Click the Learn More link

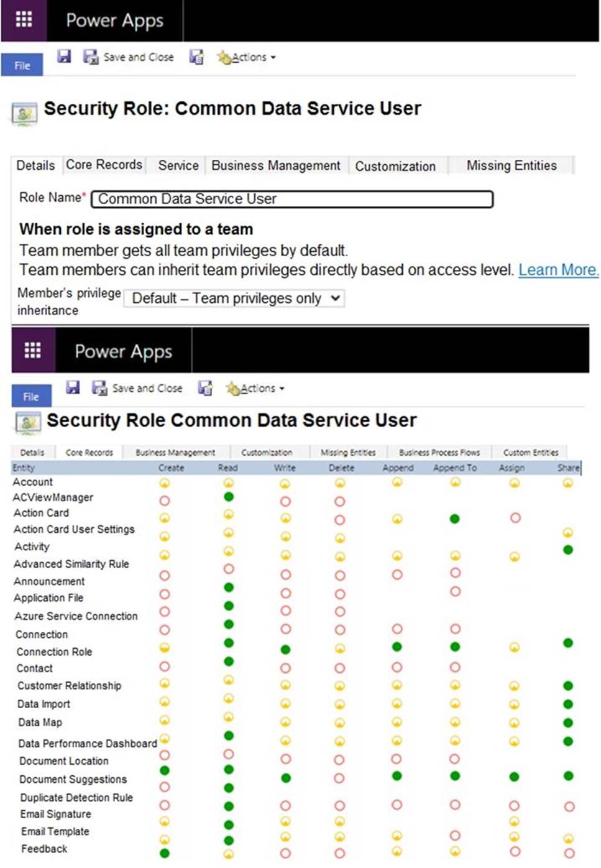pyautogui.click(x=557, y=270)
